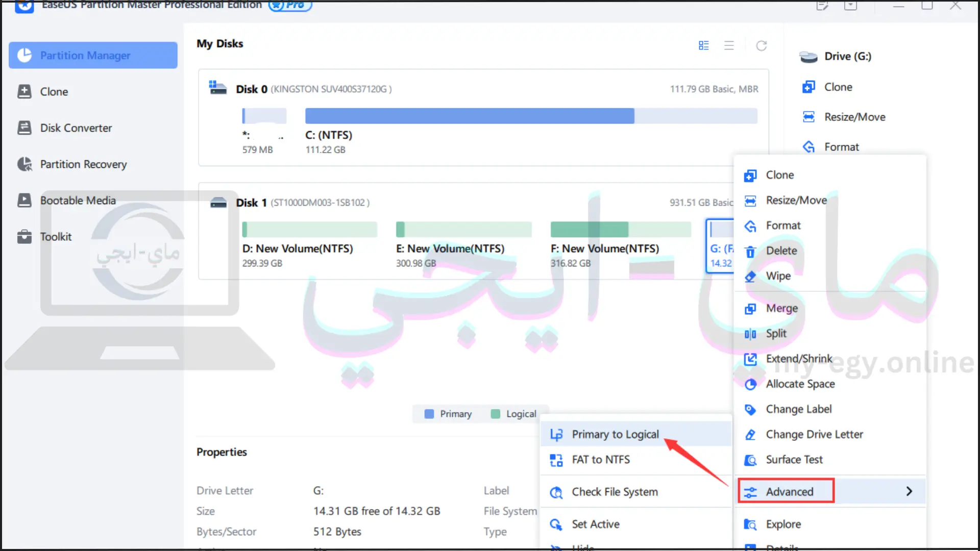The height and width of the screenshot is (551, 980).
Task: Click the Partition Manager pie icon
Action: pos(24,55)
